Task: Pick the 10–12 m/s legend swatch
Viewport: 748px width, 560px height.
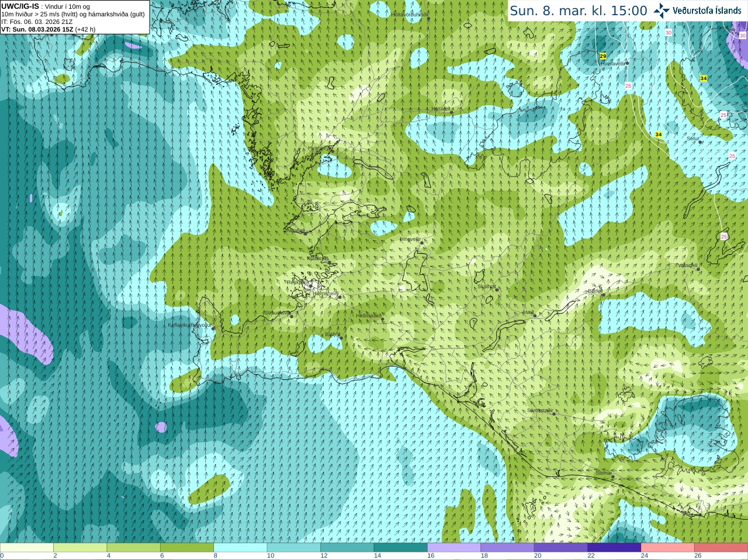Action: point(293,548)
